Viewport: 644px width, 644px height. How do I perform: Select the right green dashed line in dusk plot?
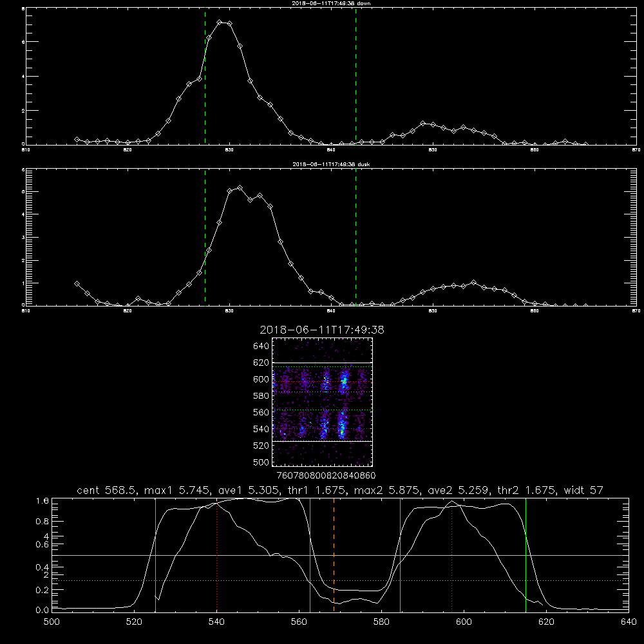(x=355, y=237)
